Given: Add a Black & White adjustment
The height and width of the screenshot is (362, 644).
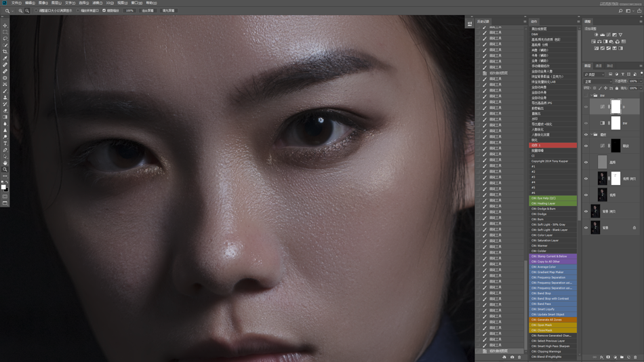Looking at the screenshot, I should pyautogui.click(x=605, y=41).
